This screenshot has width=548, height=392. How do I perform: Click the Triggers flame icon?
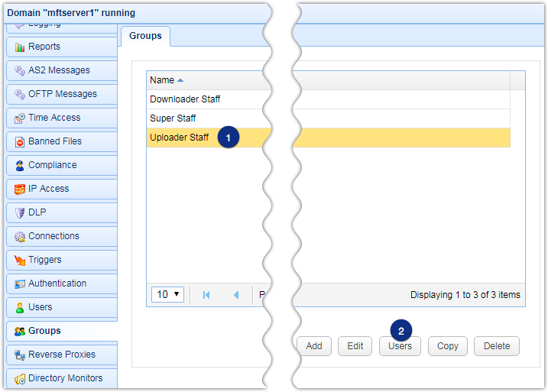point(20,261)
